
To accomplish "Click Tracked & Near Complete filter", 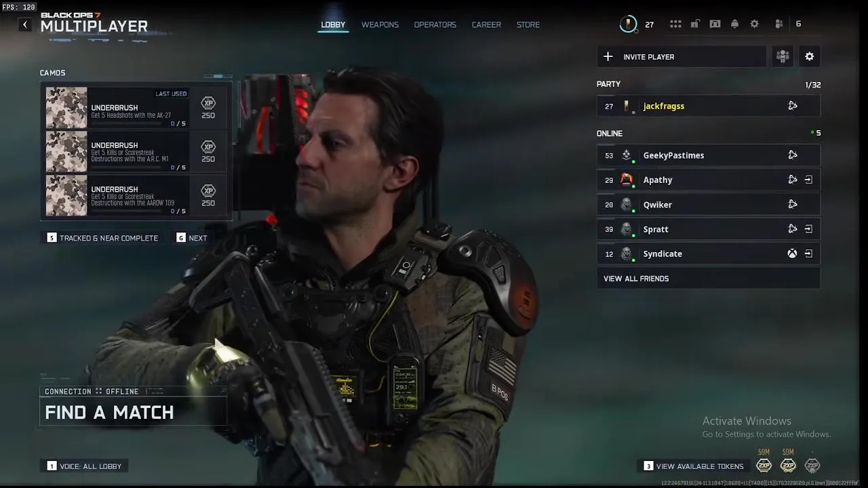I will click(x=102, y=238).
